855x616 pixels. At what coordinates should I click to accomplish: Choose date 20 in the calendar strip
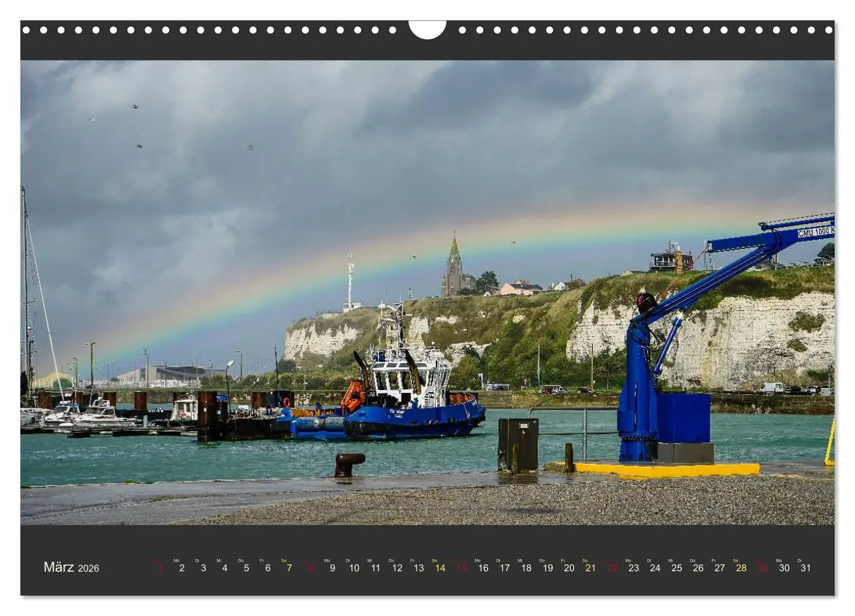pos(569,568)
